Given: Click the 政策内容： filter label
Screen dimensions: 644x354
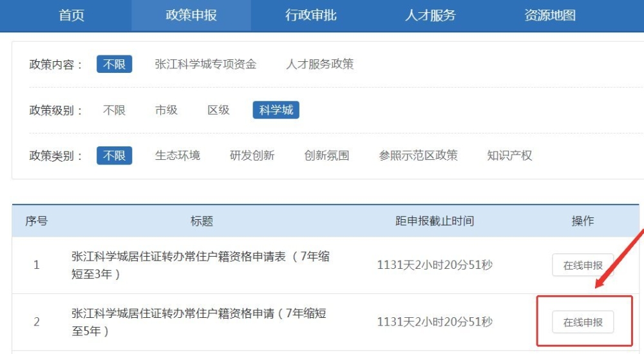Looking at the screenshot, I should click(56, 64).
